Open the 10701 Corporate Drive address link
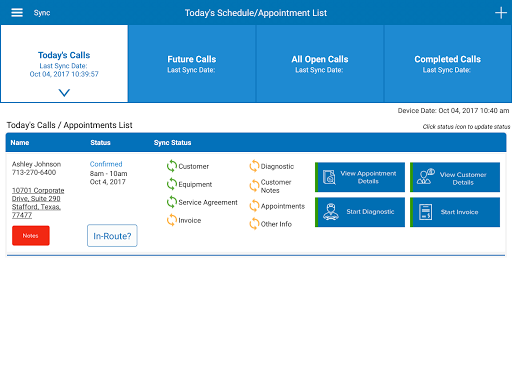Viewport: 512px width, 384px height. (x=38, y=203)
